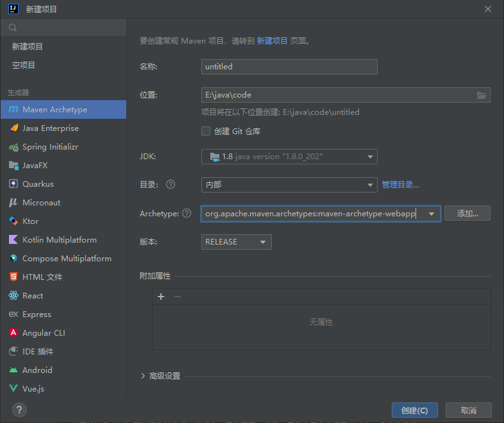
Task: Select Java Enterprise generator
Action: pos(63,128)
